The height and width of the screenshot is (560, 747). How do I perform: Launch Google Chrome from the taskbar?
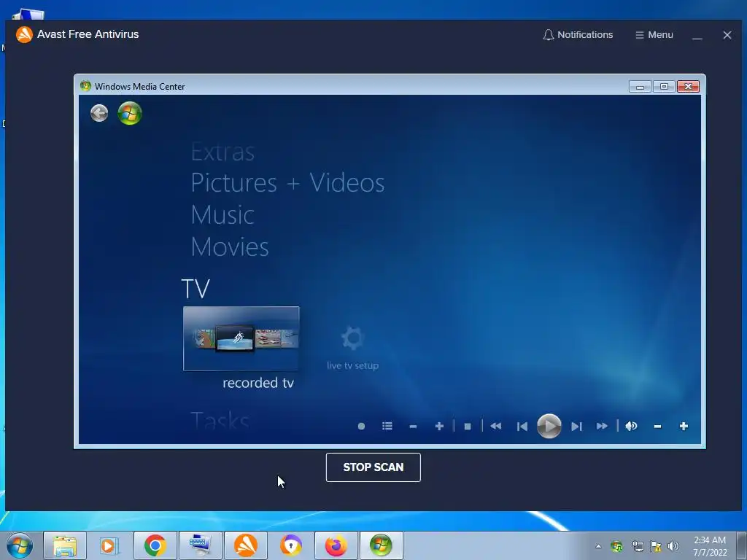[x=155, y=545]
